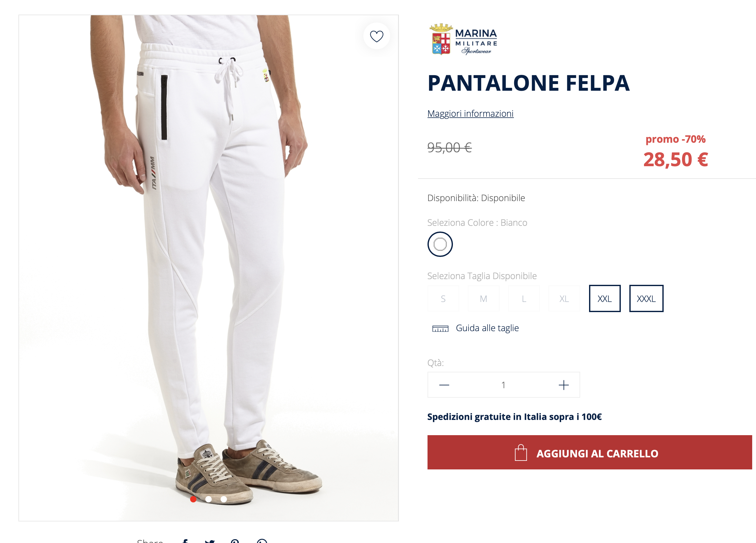Share the product on Pinterest
Image resolution: width=756 pixels, height=543 pixels.
[235, 541]
